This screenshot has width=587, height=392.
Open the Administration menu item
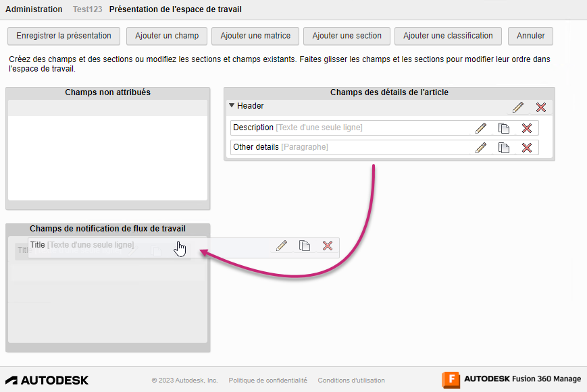click(34, 9)
